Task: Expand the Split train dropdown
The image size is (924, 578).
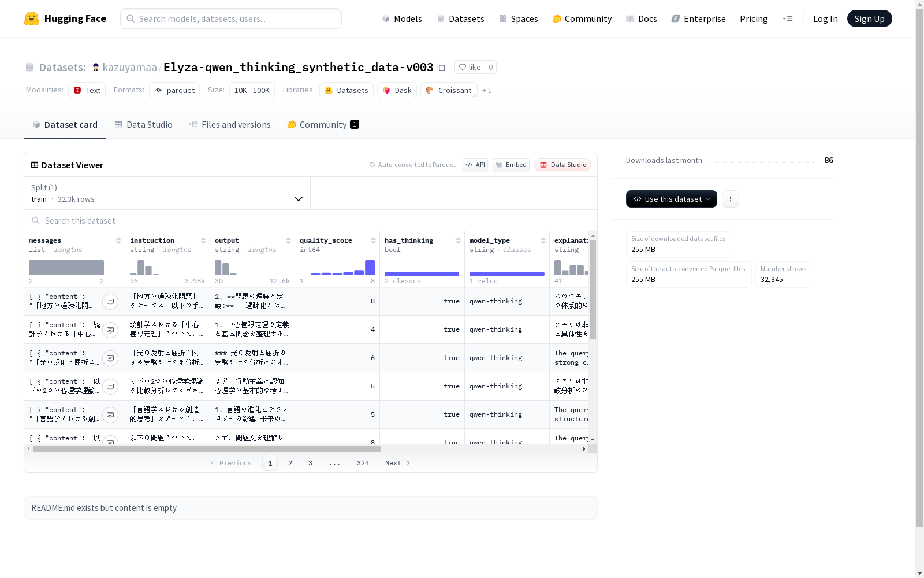Action: tap(167, 193)
